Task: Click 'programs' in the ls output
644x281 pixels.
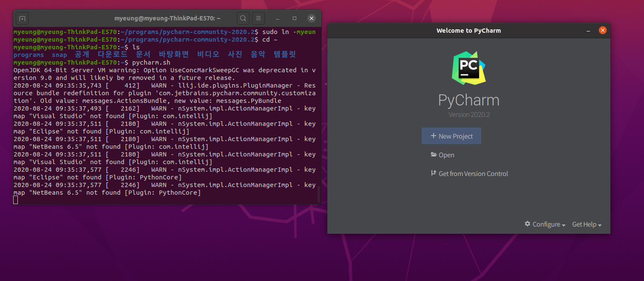Action: point(28,55)
